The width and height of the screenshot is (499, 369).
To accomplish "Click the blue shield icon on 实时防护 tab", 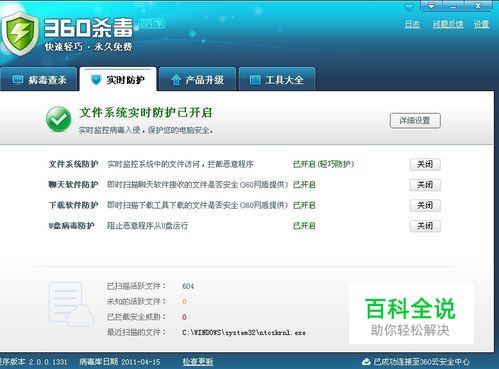I will 96,80.
